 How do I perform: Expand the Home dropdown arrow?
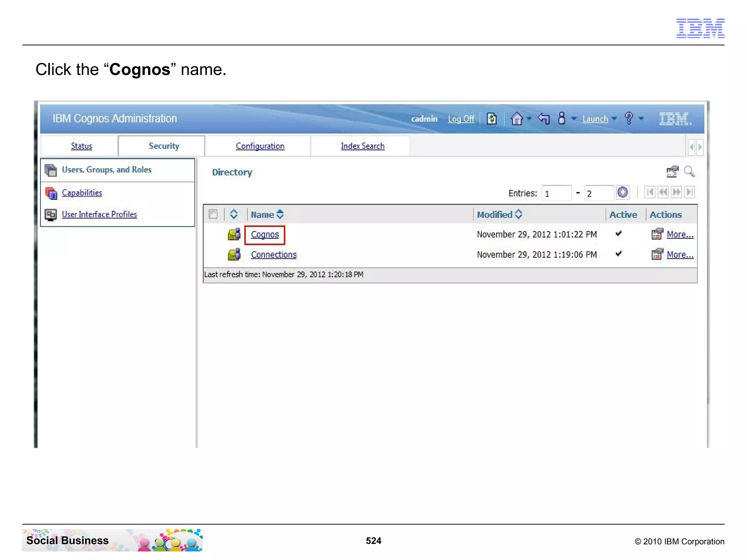529,118
